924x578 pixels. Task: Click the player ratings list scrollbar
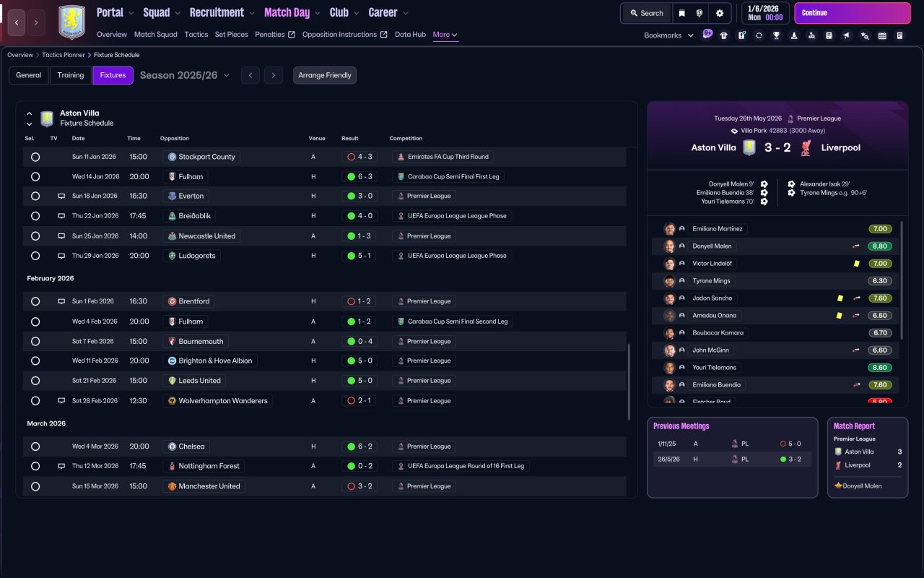point(902,280)
